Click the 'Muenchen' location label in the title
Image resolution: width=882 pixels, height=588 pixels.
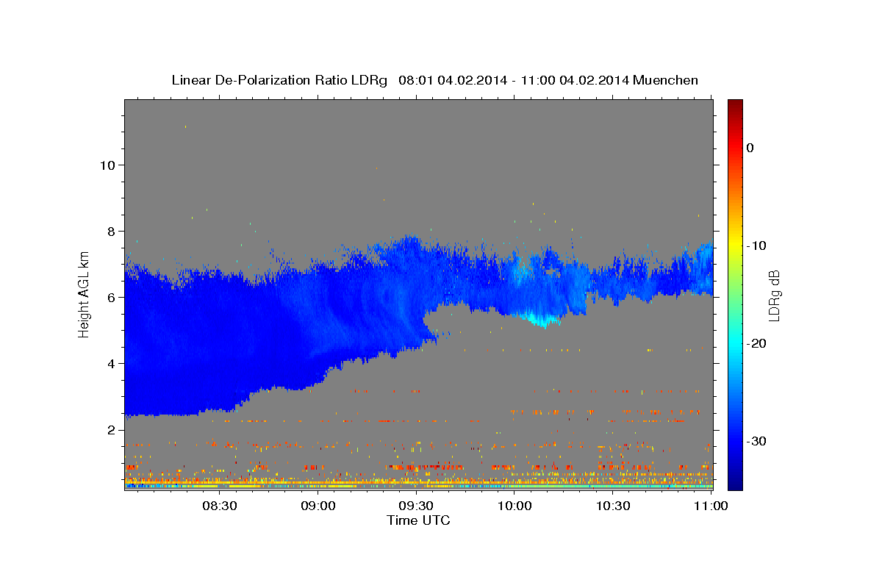(x=665, y=80)
